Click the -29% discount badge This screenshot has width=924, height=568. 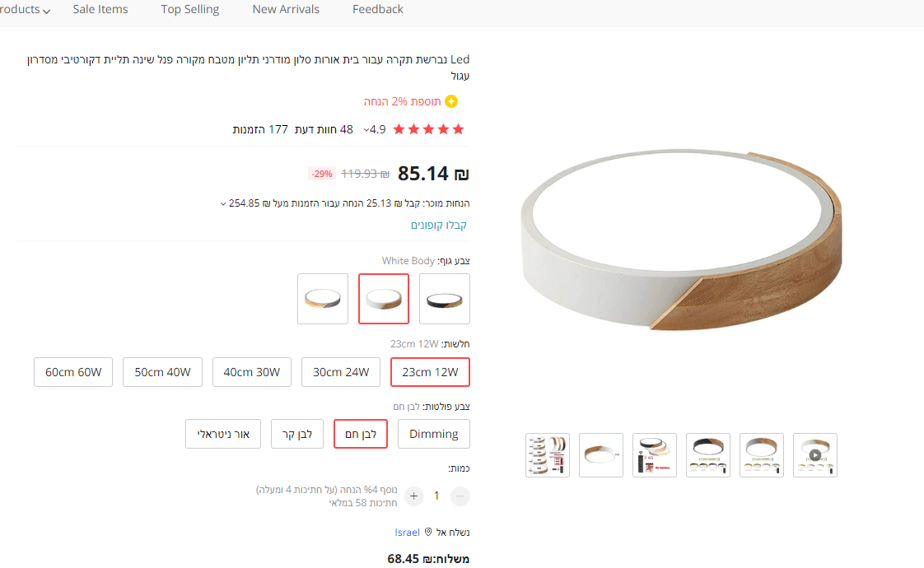(322, 174)
